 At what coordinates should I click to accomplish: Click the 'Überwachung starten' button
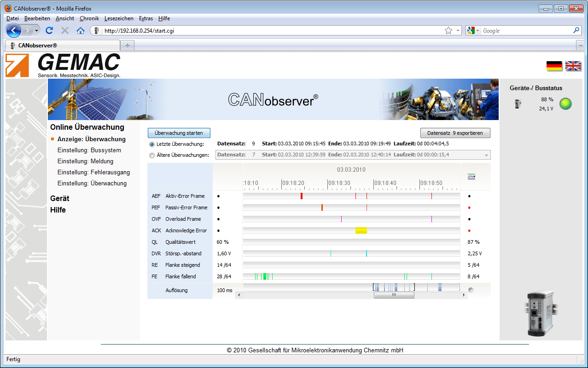(x=179, y=133)
